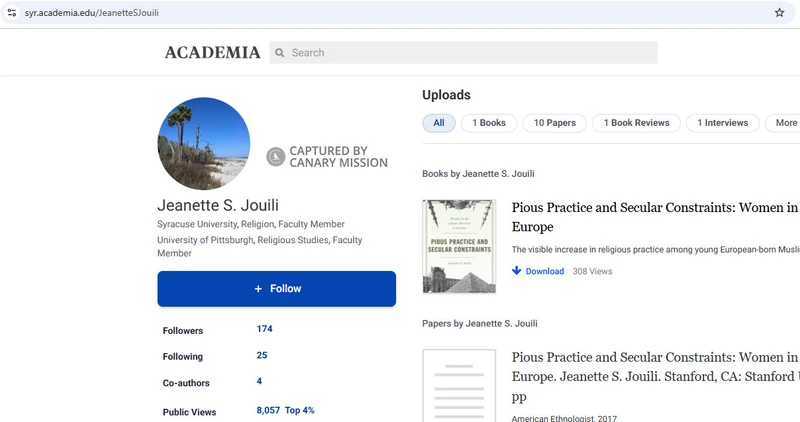
Task: Open the blank paper document thumbnail
Action: tap(459, 386)
